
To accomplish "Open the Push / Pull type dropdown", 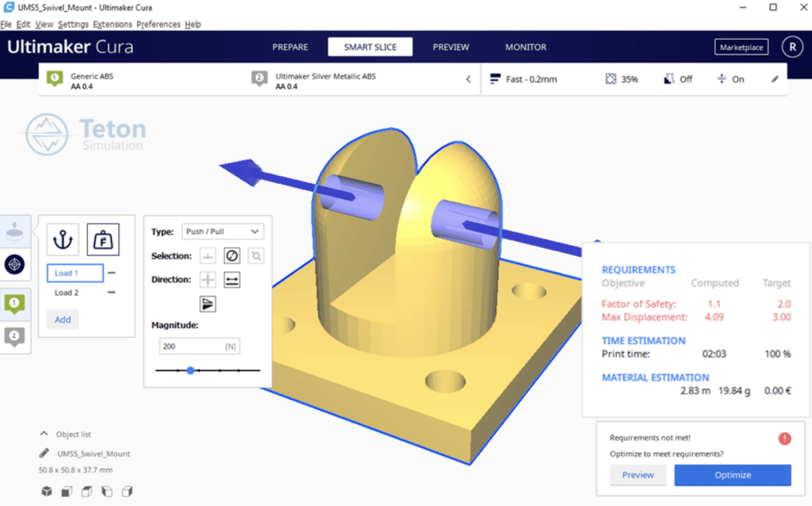I will [222, 232].
